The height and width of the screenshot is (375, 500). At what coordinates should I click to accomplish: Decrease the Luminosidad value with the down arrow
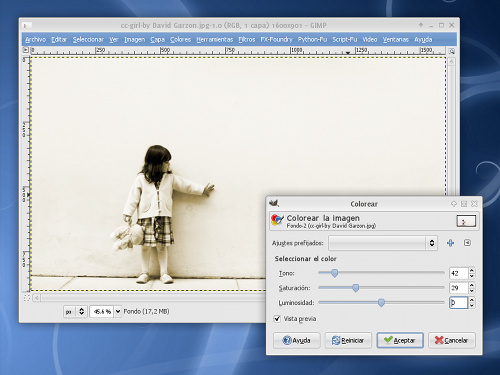point(472,305)
